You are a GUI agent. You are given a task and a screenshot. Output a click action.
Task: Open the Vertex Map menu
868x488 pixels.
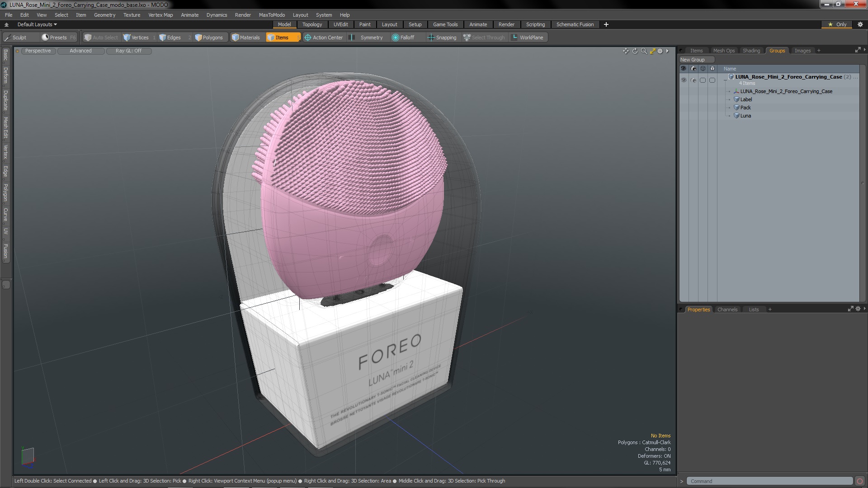(160, 15)
